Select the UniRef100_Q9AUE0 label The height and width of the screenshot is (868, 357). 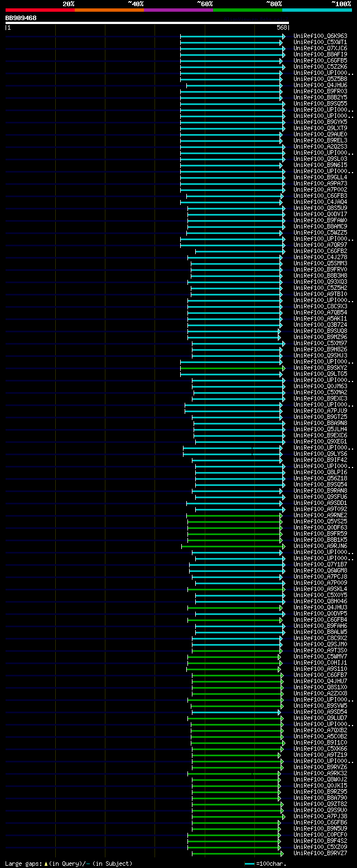[x=320, y=135]
